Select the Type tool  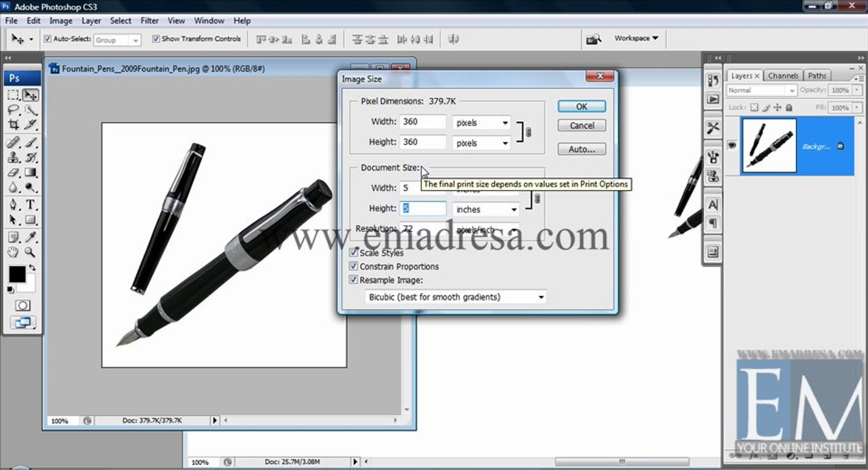coord(31,205)
